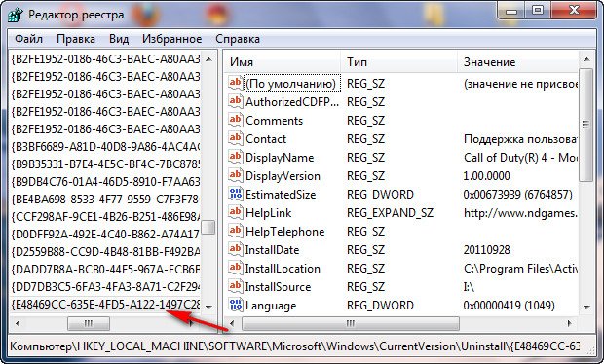
Task: Click the Language binary DWORD icon
Action: (x=236, y=305)
